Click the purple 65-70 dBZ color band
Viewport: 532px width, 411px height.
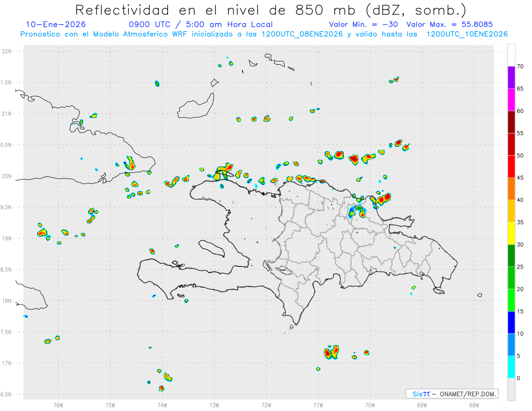coord(511,77)
